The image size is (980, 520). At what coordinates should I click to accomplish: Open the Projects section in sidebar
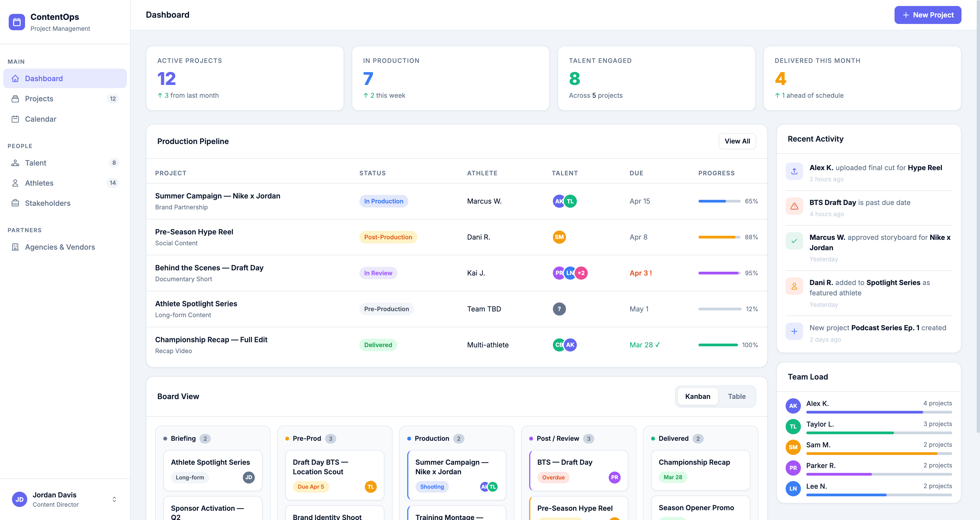click(x=39, y=99)
